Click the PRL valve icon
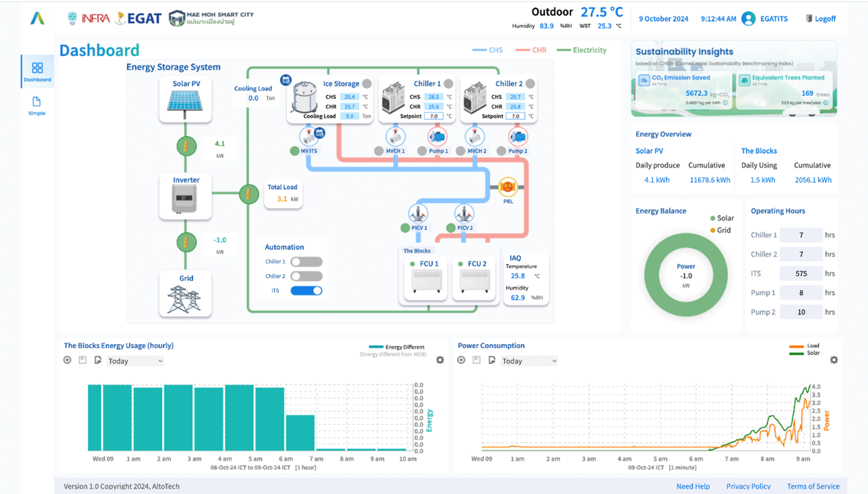868x494 pixels. pos(508,187)
